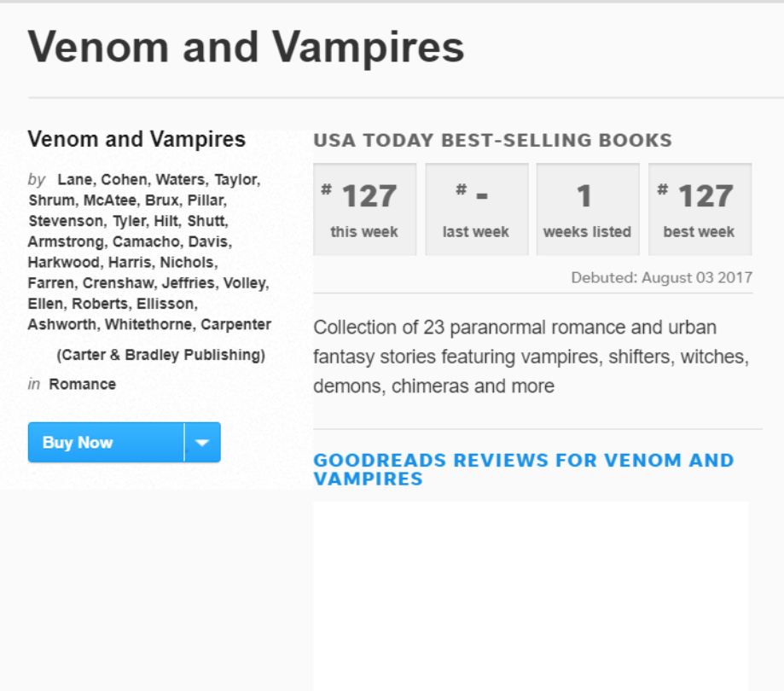Screen dimensions: 784x691
Task: Click the Romance genre link
Action: (82, 384)
